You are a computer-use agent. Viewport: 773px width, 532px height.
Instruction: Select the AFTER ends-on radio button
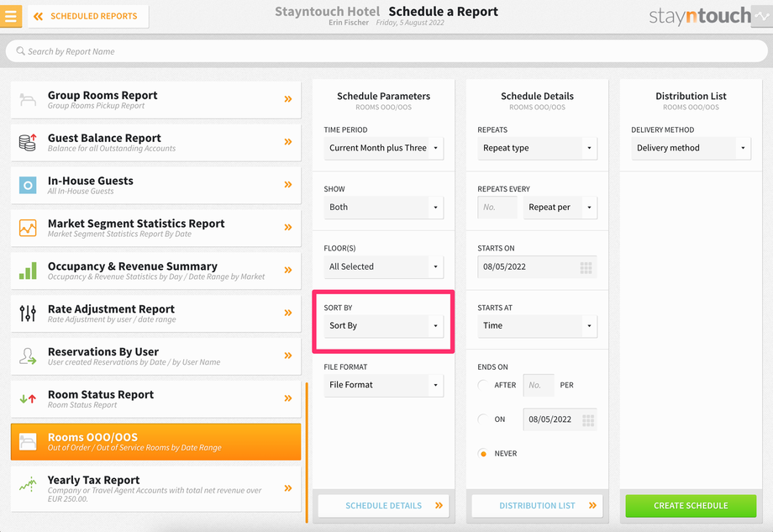483,385
